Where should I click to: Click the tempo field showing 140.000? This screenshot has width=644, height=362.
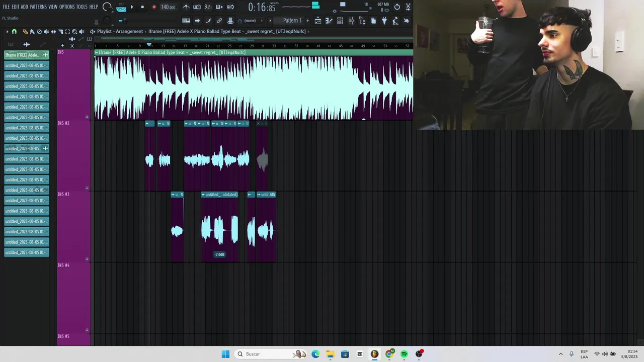tap(168, 7)
